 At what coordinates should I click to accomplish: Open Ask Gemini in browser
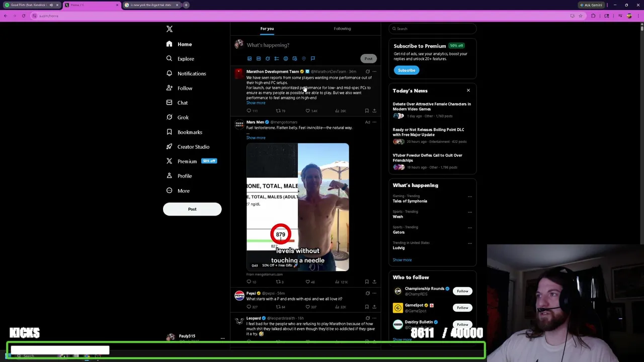pos(591,5)
